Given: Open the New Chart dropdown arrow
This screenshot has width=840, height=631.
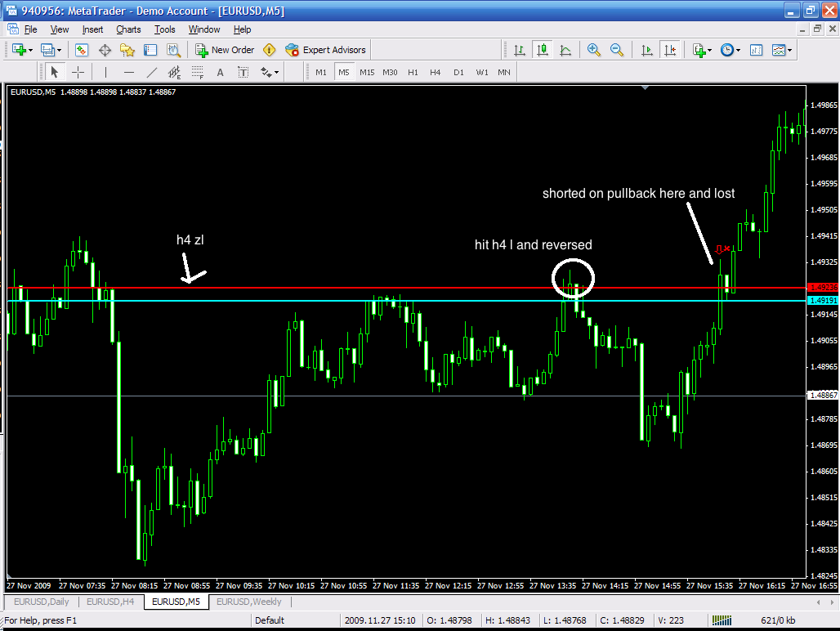Looking at the screenshot, I should (x=30, y=51).
